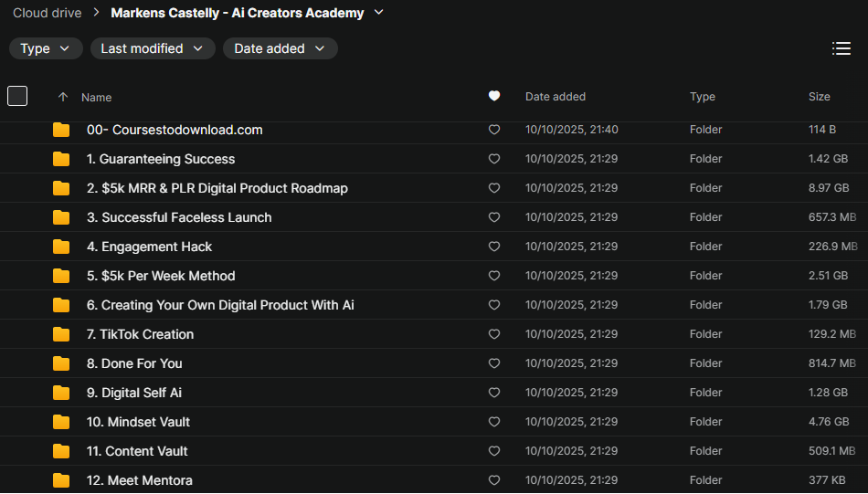Sort by the Date added column header
Screen dimensions: 868x494
[555, 97]
